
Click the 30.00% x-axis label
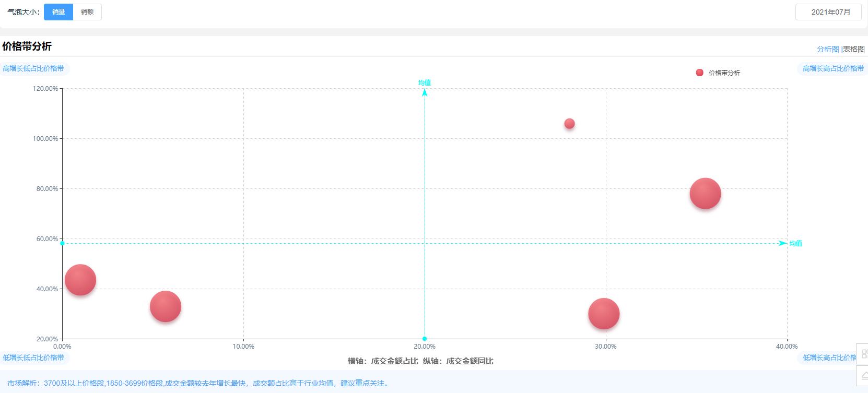(x=606, y=347)
